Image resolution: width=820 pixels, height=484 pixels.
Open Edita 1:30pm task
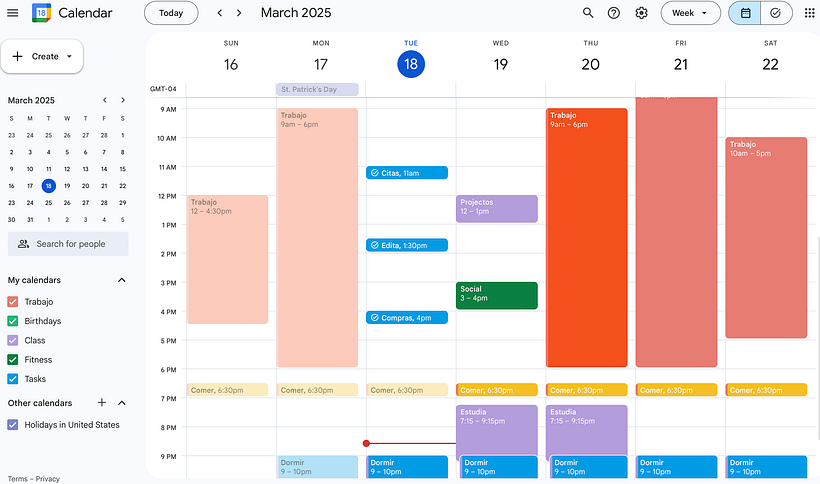[x=407, y=245]
